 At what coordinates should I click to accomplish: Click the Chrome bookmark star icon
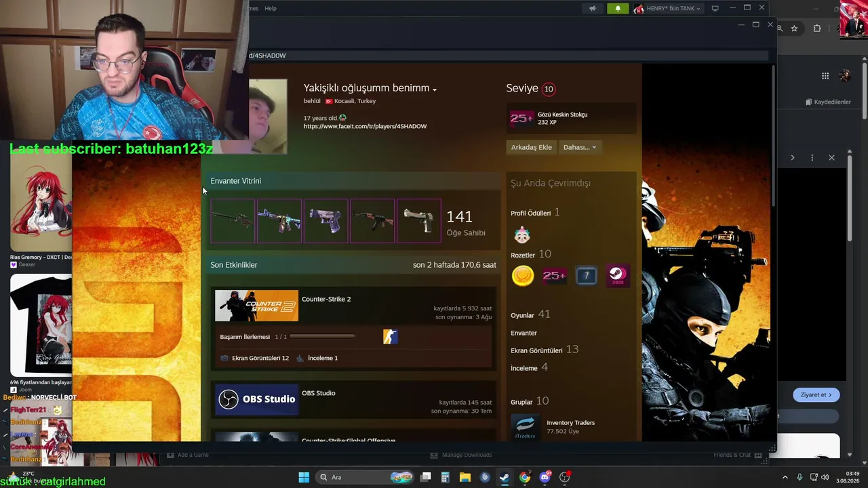(x=794, y=28)
